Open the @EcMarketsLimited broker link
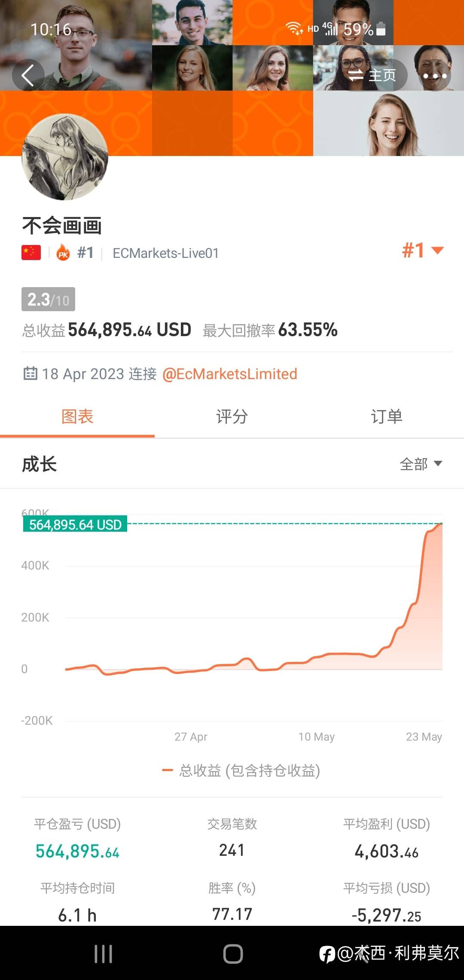 [229, 374]
